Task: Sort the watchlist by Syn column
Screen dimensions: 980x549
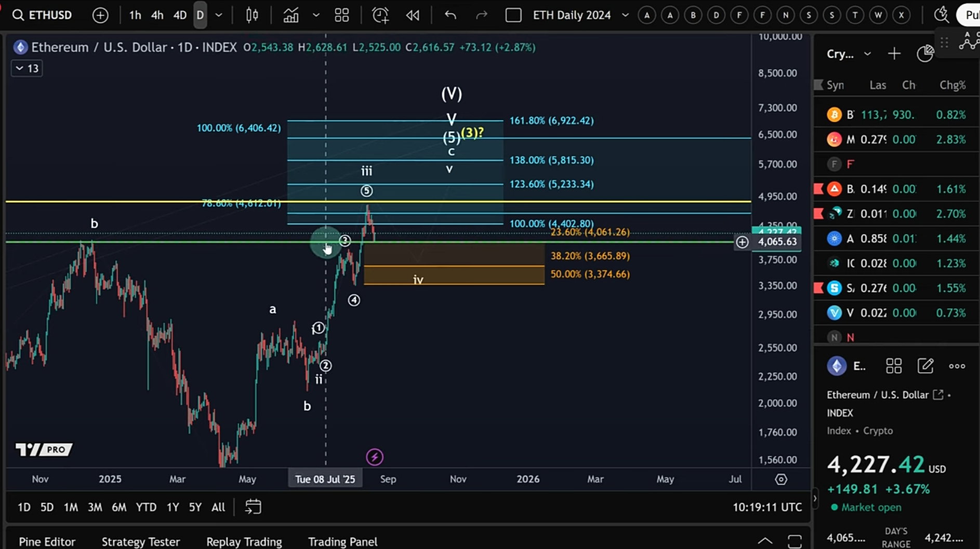Action: 836,85
